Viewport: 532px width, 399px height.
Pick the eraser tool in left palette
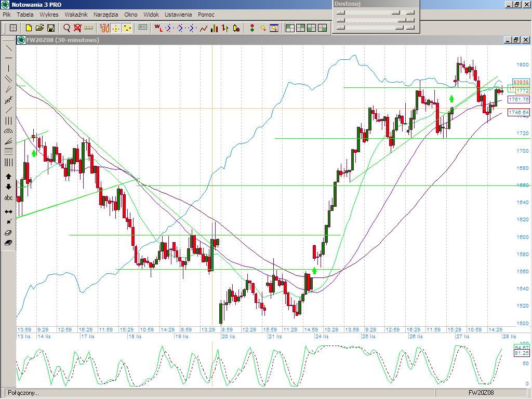(9, 233)
